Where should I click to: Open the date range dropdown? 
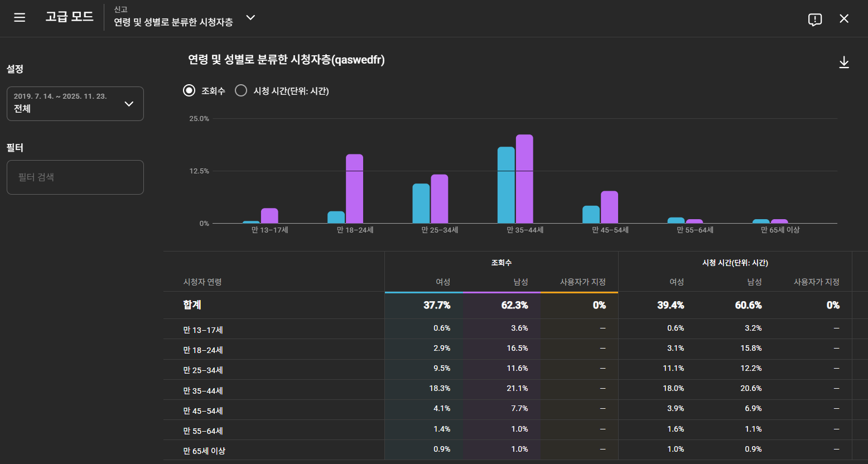click(x=75, y=104)
